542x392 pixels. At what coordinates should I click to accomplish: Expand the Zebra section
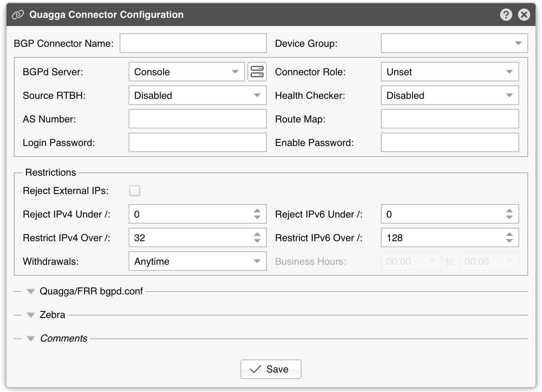point(31,315)
